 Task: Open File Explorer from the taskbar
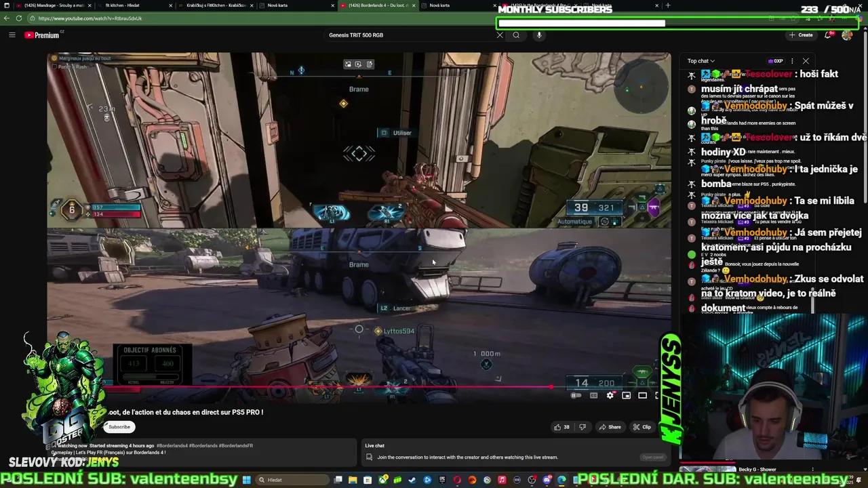tap(353, 480)
